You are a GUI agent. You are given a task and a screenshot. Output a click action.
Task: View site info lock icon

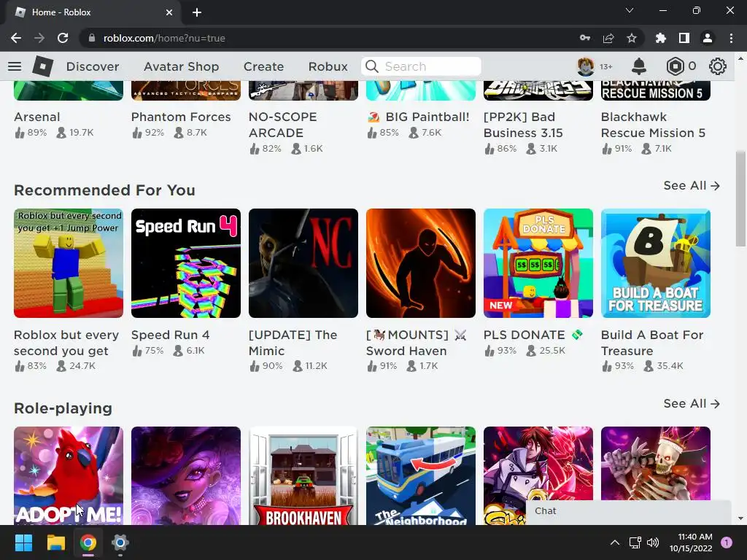pos(92,38)
